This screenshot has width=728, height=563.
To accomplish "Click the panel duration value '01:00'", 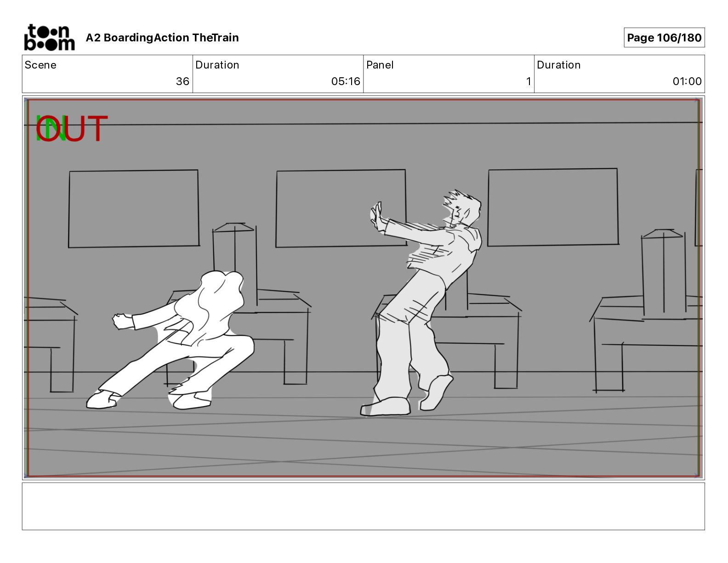I will coord(687,81).
